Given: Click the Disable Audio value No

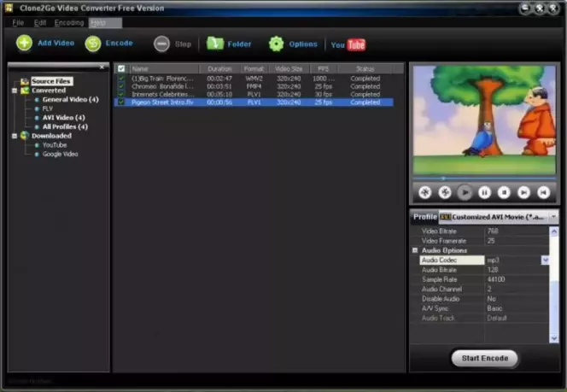Looking at the screenshot, I should pyautogui.click(x=491, y=299).
